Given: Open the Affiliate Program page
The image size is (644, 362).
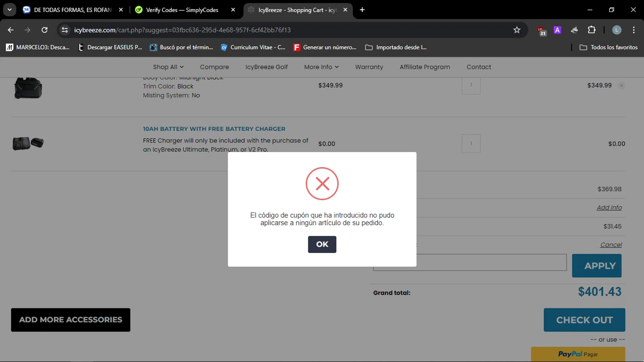Looking at the screenshot, I should [x=425, y=67].
